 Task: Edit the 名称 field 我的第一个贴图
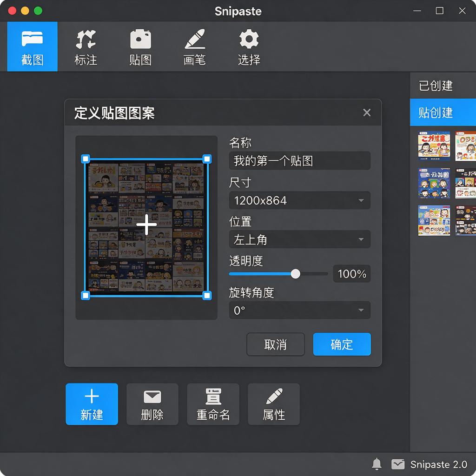coord(300,160)
